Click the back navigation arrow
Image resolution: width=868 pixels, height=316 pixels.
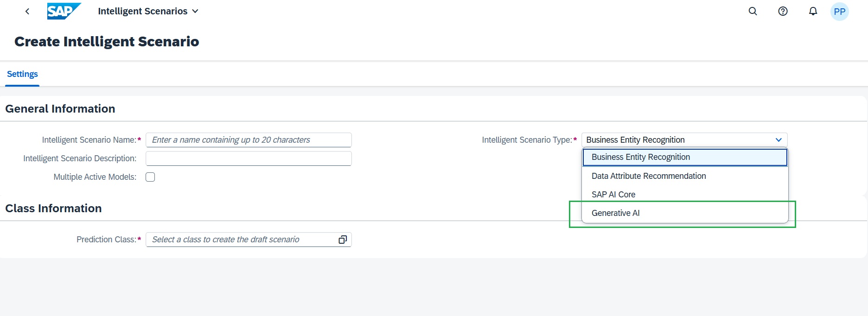click(x=27, y=11)
